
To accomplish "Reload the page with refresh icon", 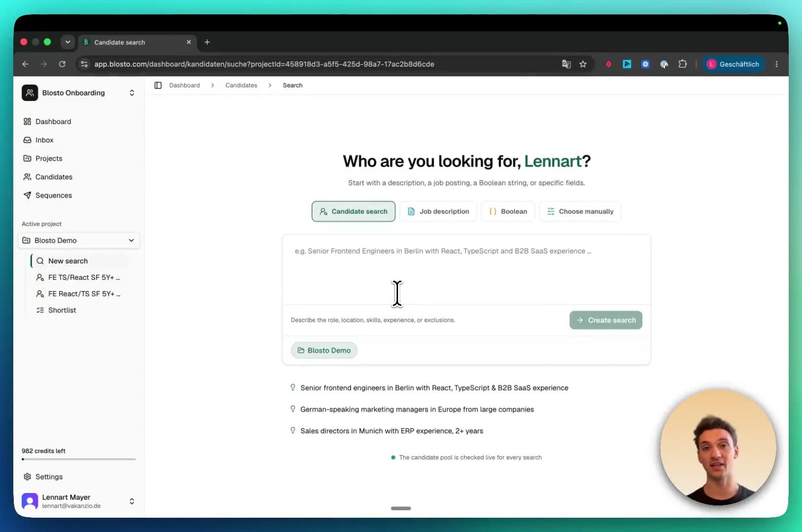I will click(62, 64).
